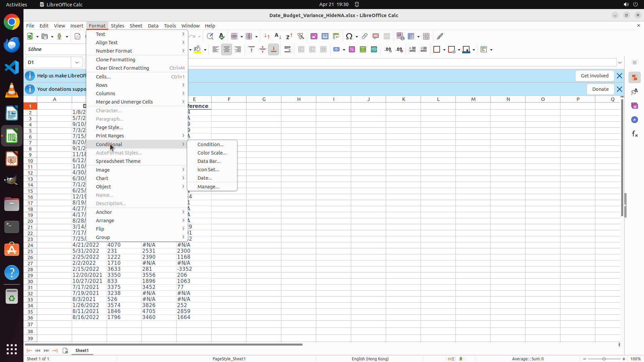Click the Insert Chart toolbar icon
644x362 pixels.
click(x=325, y=36)
